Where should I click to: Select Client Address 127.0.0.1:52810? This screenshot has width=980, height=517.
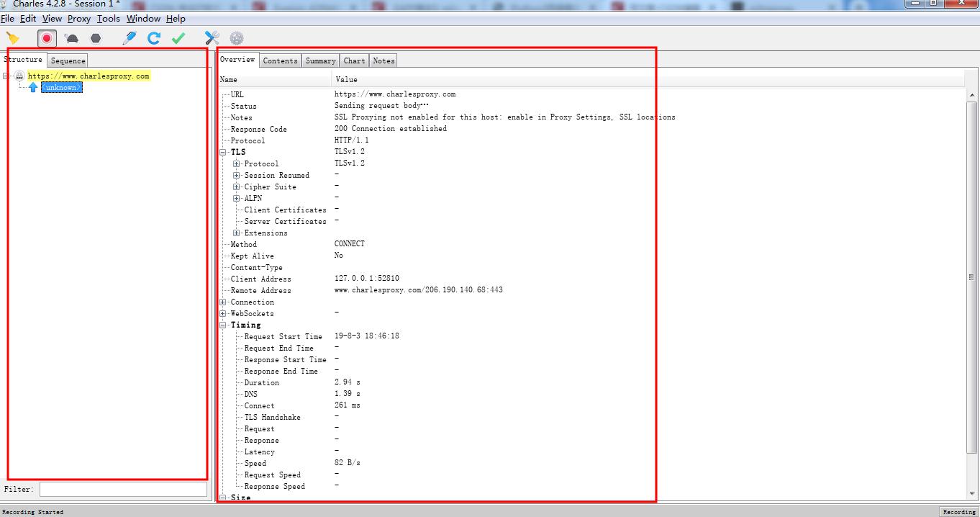coord(367,278)
